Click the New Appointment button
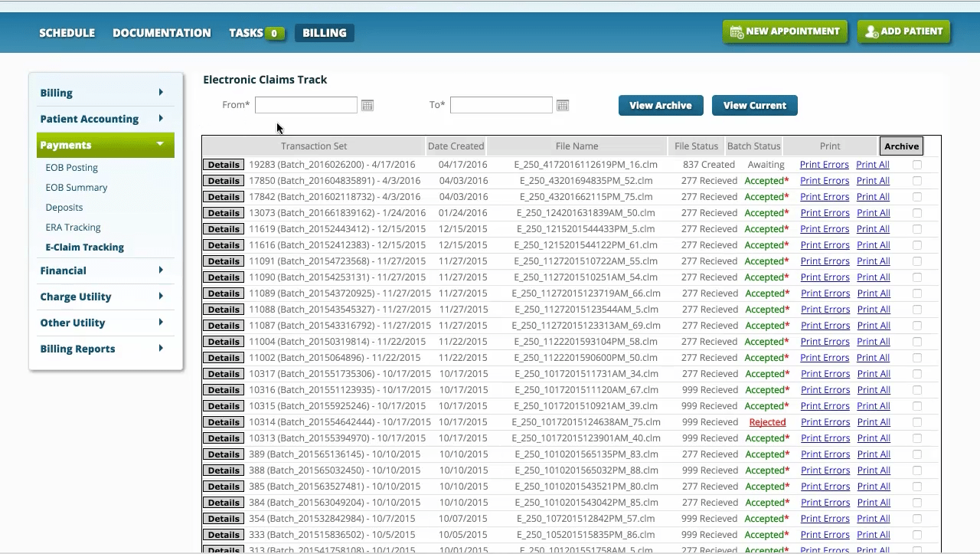 click(785, 31)
